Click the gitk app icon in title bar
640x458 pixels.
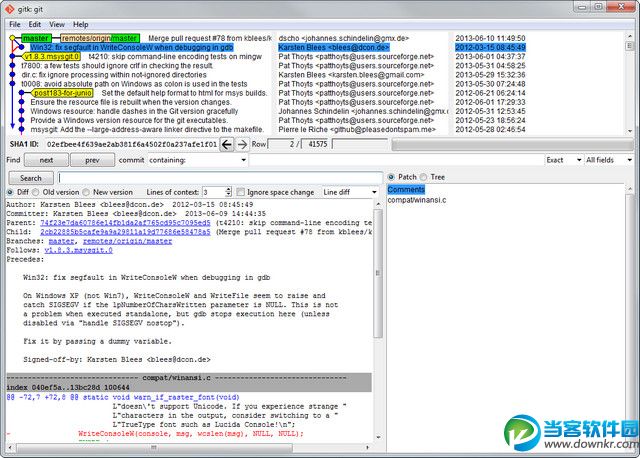coord(10,9)
